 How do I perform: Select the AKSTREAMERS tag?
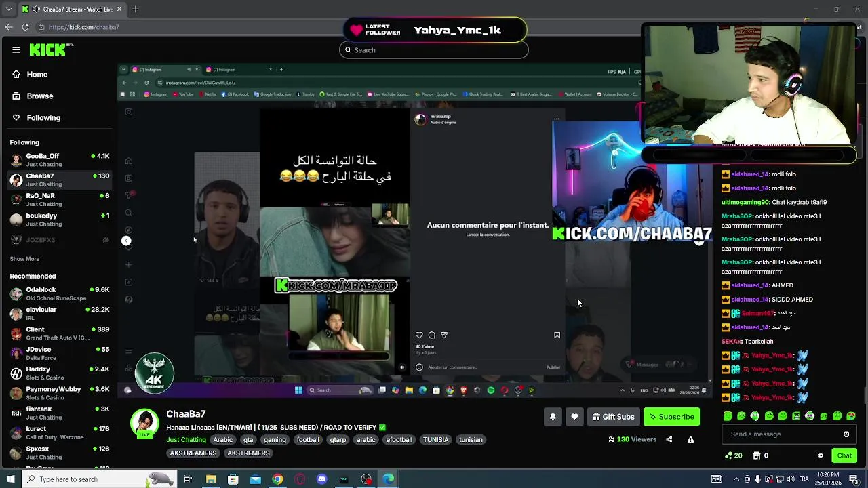pos(193,453)
